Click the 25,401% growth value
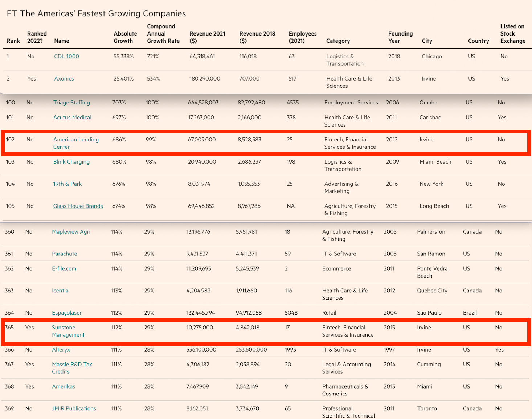This screenshot has width=532, height=419. pyautogui.click(x=124, y=78)
